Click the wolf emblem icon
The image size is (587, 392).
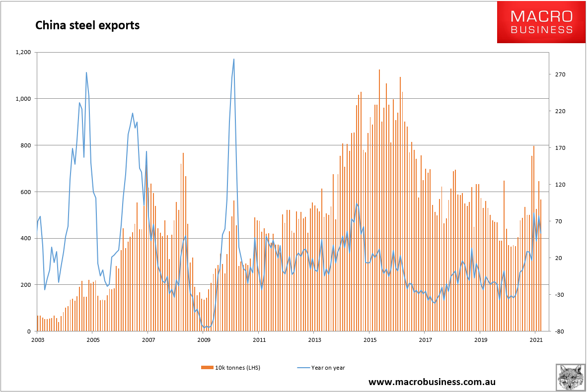click(x=570, y=377)
